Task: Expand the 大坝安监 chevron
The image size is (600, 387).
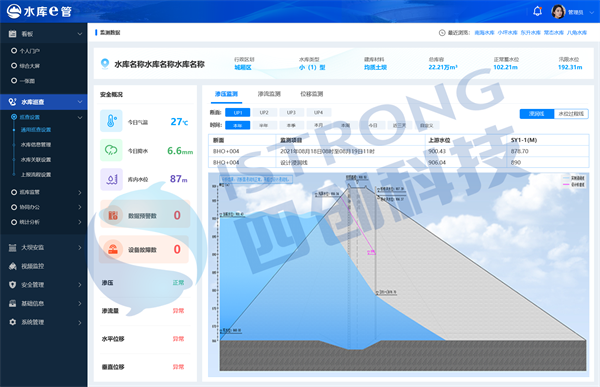Action: click(x=80, y=248)
